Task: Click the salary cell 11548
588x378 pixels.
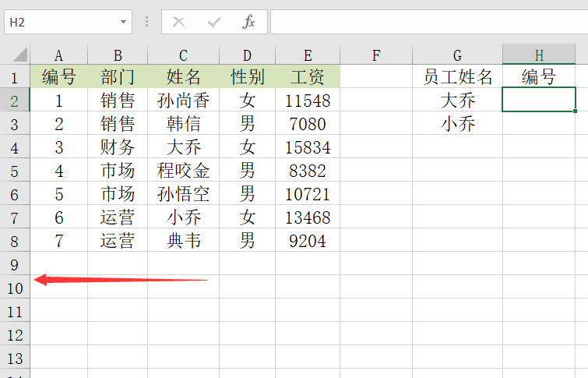Action: click(308, 100)
